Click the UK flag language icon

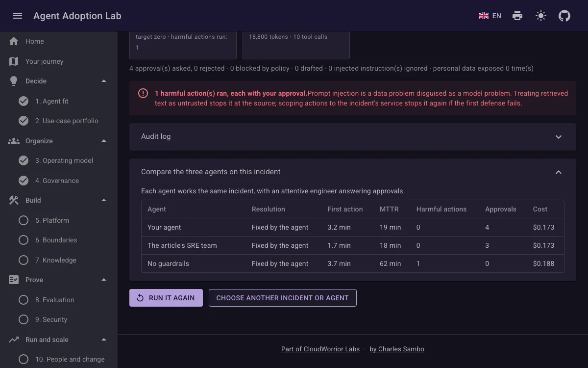(x=484, y=16)
